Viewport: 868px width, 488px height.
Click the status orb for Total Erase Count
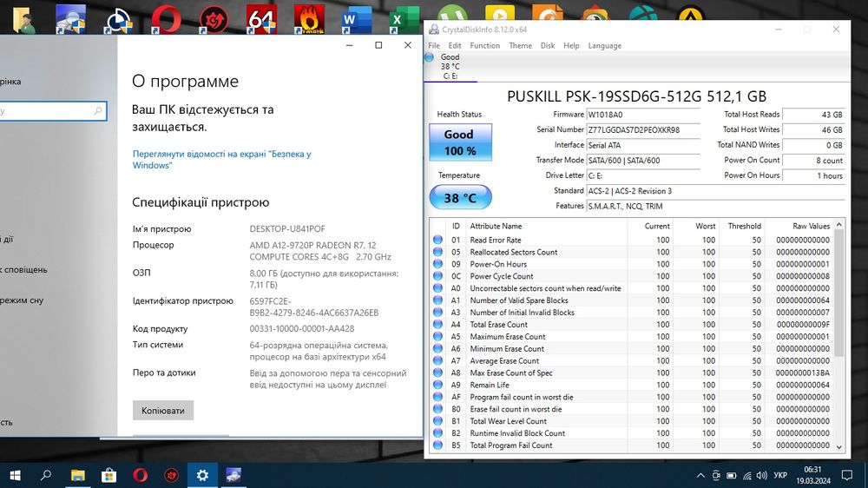(x=437, y=325)
